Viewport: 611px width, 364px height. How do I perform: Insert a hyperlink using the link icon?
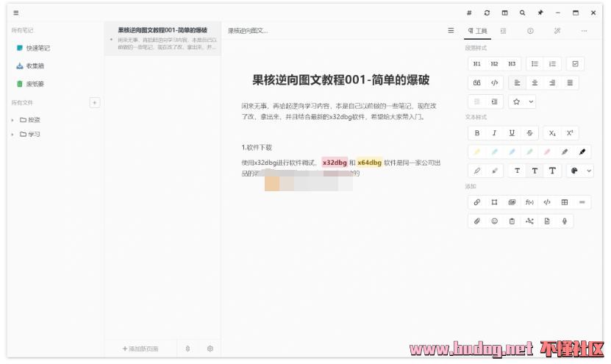tap(477, 202)
